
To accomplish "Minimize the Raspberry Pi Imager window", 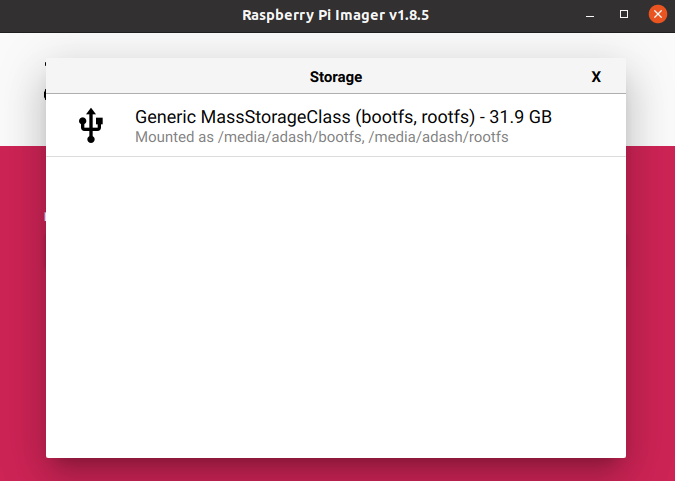I will 591,15.
